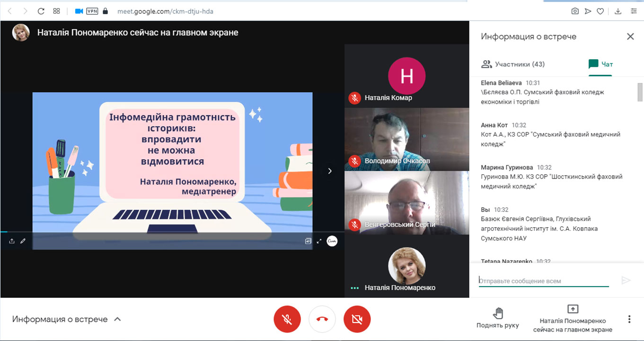Bookmark this page with the heart icon
Screen dimensions: 644x341
(600, 11)
